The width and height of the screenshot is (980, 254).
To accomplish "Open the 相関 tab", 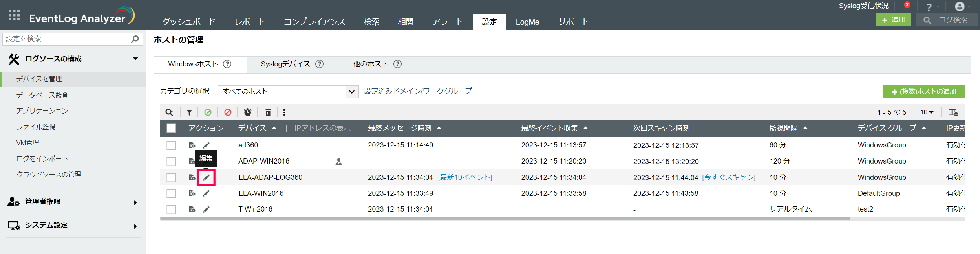I will (x=406, y=22).
